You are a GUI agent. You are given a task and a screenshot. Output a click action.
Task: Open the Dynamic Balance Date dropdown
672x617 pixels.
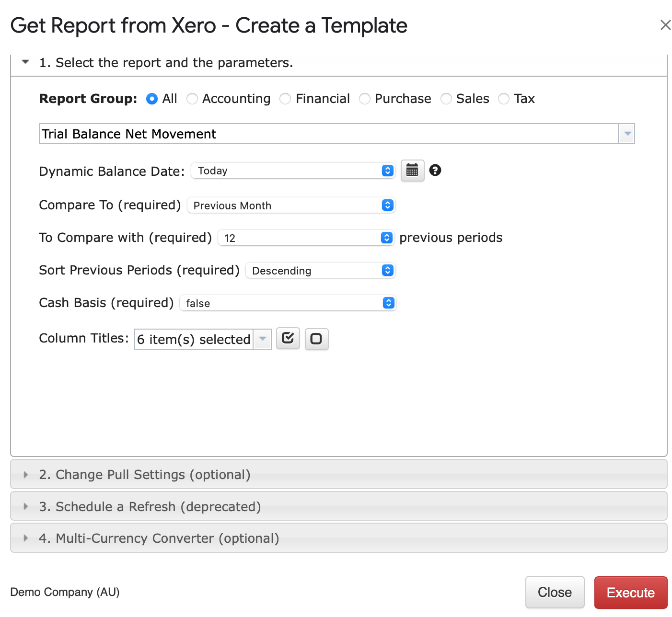pyautogui.click(x=293, y=171)
